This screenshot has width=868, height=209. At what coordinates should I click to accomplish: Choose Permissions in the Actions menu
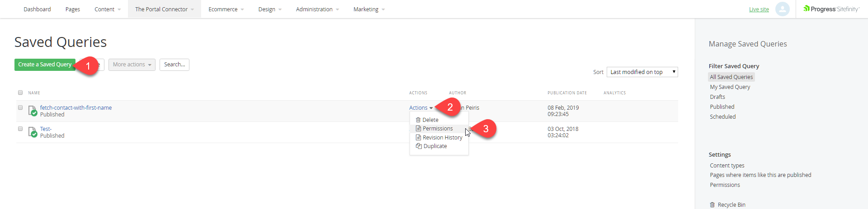(x=438, y=129)
